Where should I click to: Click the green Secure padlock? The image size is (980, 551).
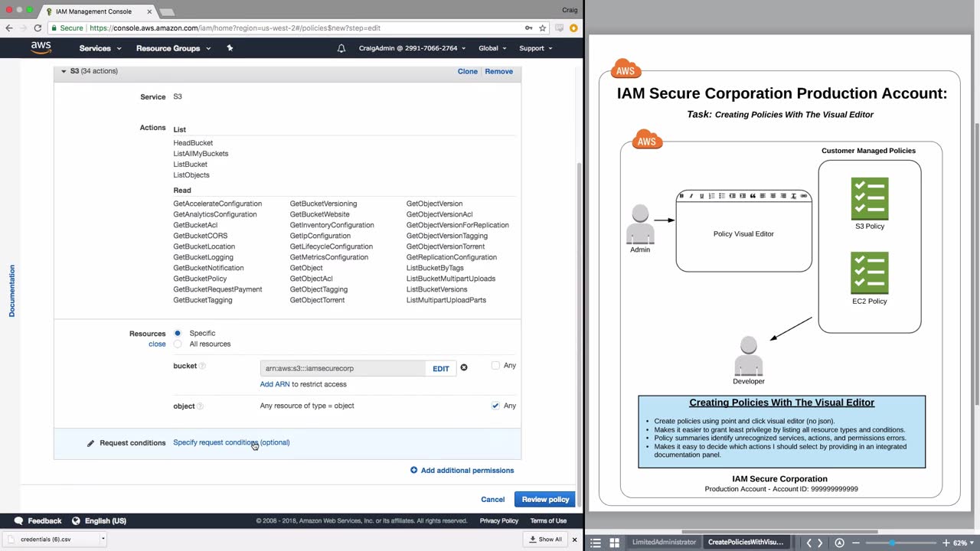click(54, 28)
